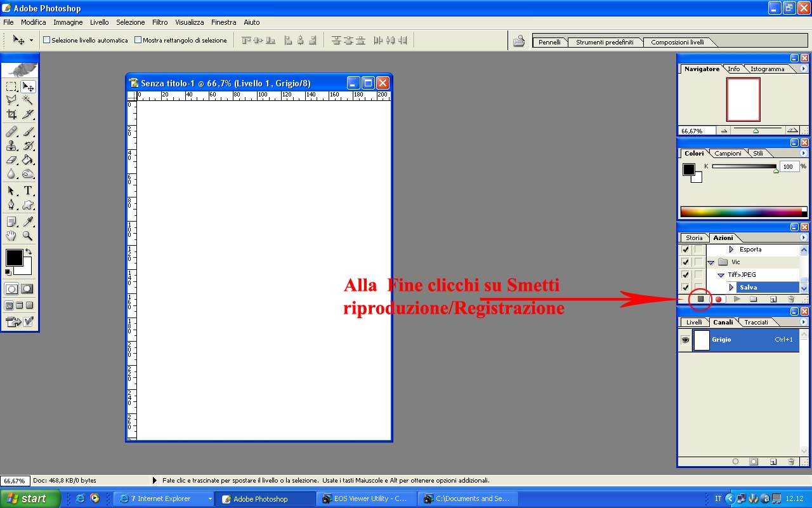Tick Mostra rettangolo di selezione checkbox
Image resolution: width=812 pixels, height=508 pixels.
point(138,40)
